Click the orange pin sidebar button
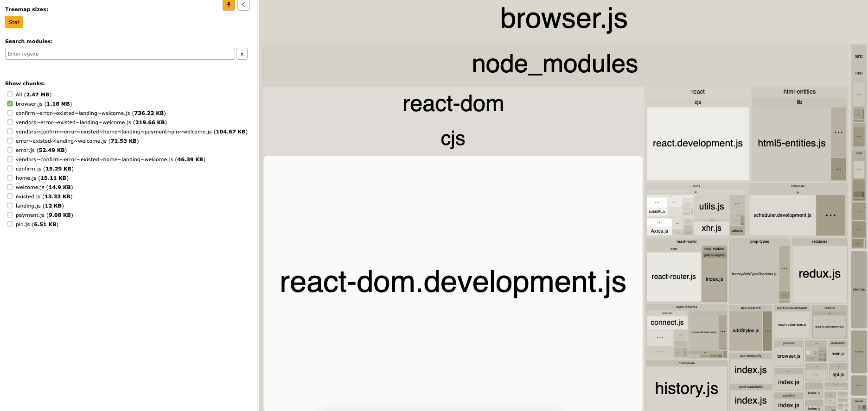 (229, 5)
